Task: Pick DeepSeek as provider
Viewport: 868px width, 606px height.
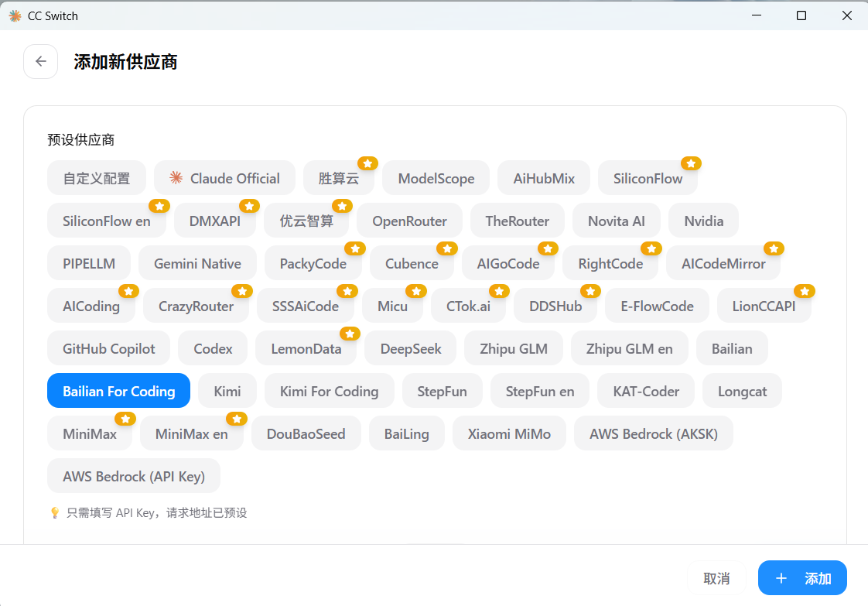Action: pos(411,349)
